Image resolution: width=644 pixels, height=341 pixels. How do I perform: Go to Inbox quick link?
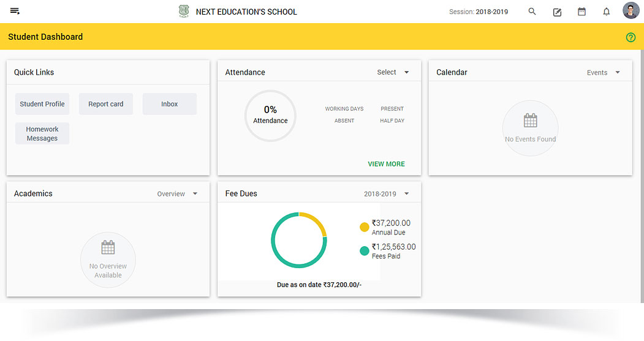(170, 104)
